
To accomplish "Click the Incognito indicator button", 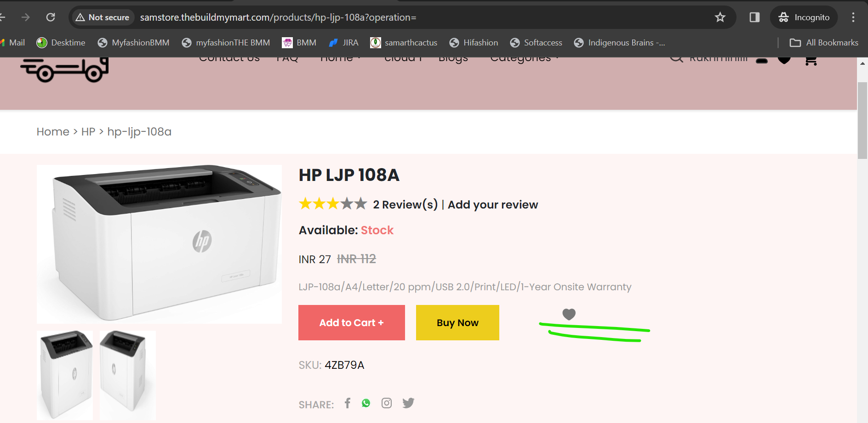I will (804, 17).
